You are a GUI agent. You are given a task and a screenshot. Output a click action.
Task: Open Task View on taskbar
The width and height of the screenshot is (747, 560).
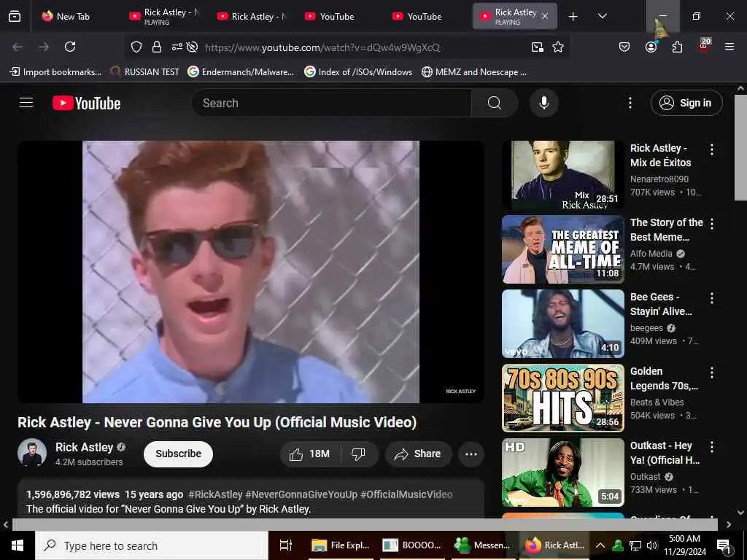pos(285,545)
